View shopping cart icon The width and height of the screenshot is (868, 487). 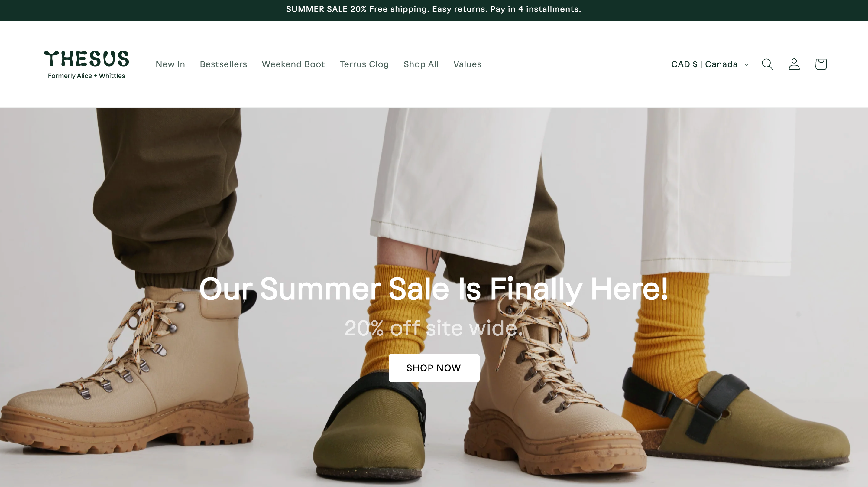(820, 64)
